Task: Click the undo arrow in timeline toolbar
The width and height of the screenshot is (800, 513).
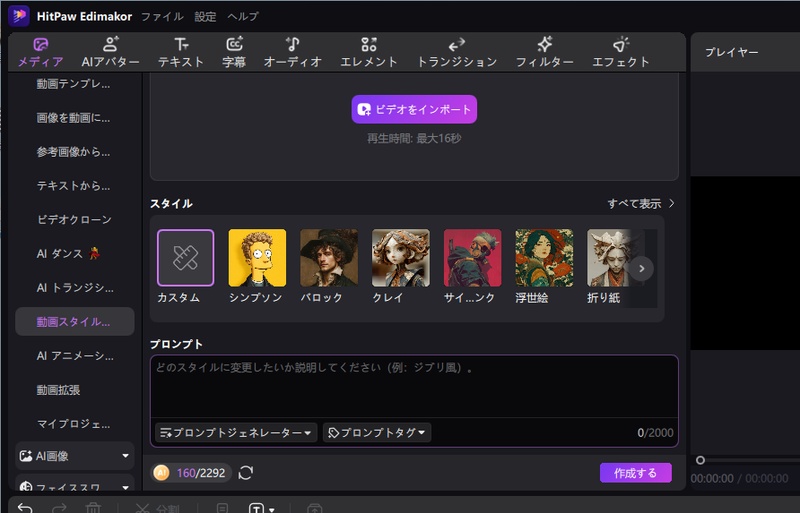Action: click(24, 508)
